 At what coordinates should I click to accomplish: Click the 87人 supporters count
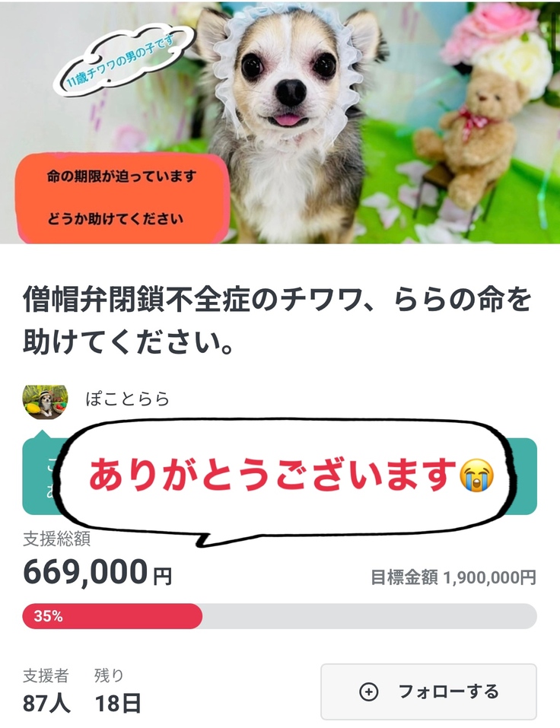pyautogui.click(x=46, y=704)
